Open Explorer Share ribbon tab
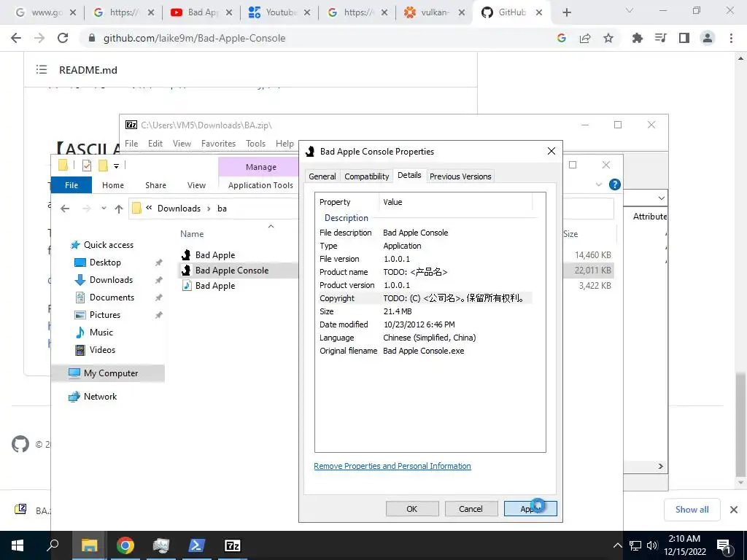Screen dimensions: 747x560 click(x=156, y=185)
